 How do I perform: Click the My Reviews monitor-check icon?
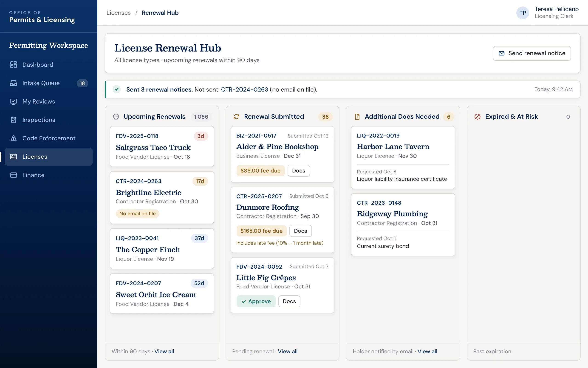coord(14,101)
